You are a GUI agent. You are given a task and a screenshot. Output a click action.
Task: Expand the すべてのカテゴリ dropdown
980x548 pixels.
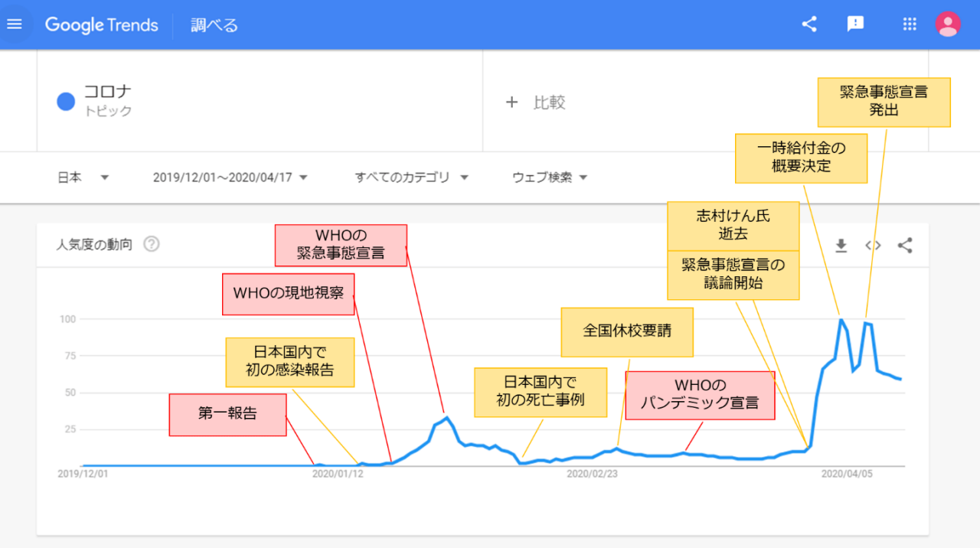click(411, 178)
